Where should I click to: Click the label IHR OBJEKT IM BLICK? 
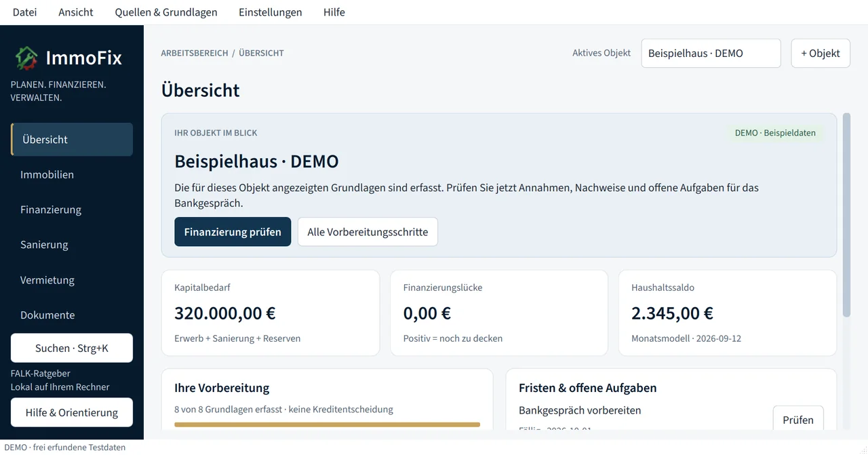tap(216, 133)
